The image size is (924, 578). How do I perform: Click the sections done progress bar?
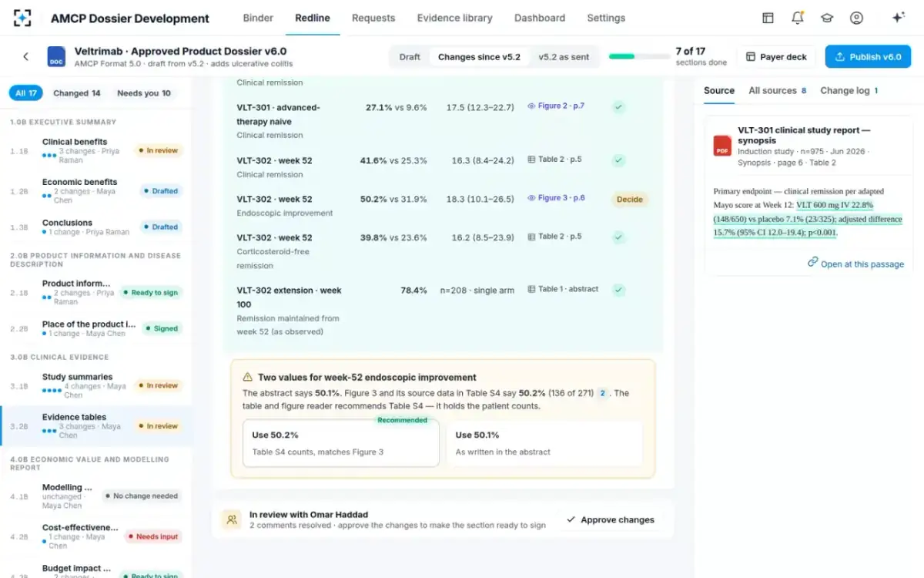click(639, 56)
